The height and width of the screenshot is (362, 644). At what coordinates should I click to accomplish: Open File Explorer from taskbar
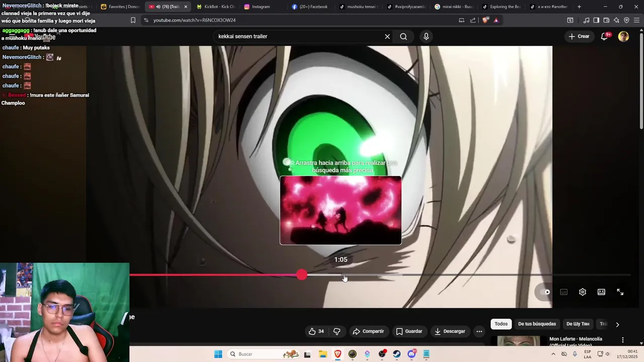click(323, 354)
